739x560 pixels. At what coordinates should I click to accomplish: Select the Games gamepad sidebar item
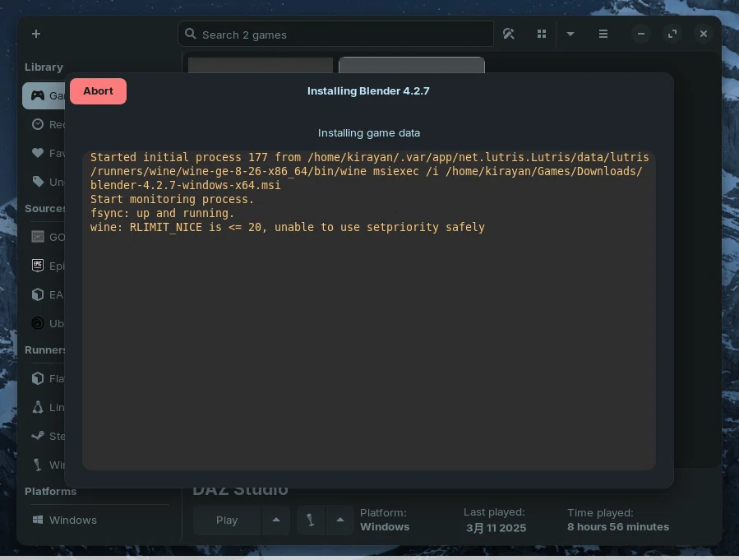click(38, 95)
